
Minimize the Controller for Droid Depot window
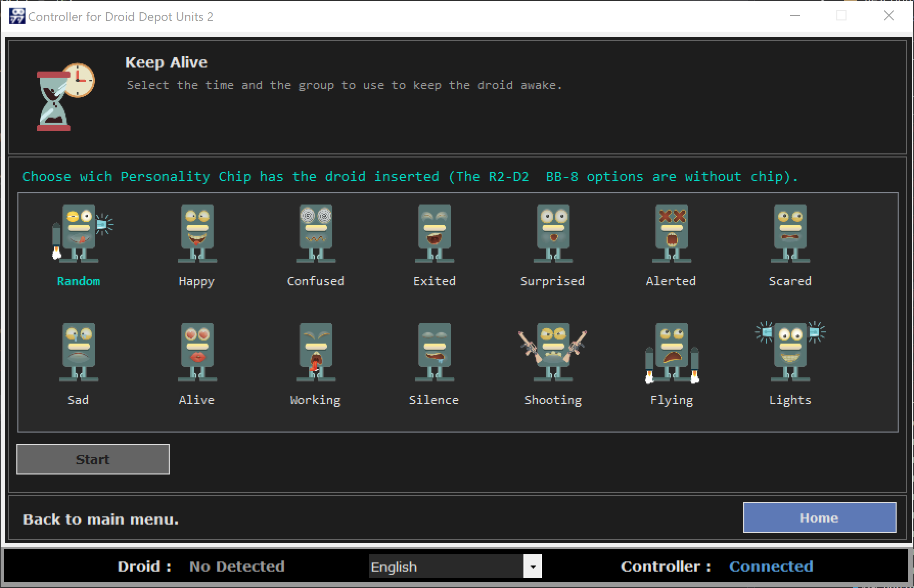[795, 16]
